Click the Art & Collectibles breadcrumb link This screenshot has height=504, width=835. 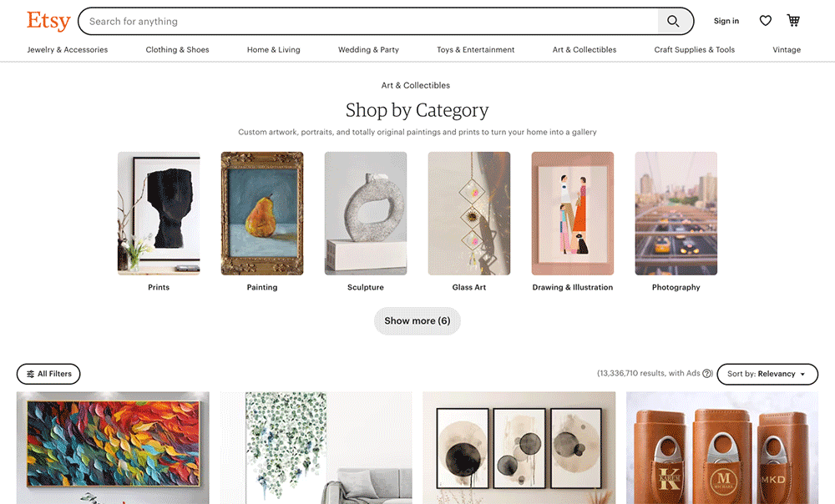tap(416, 85)
